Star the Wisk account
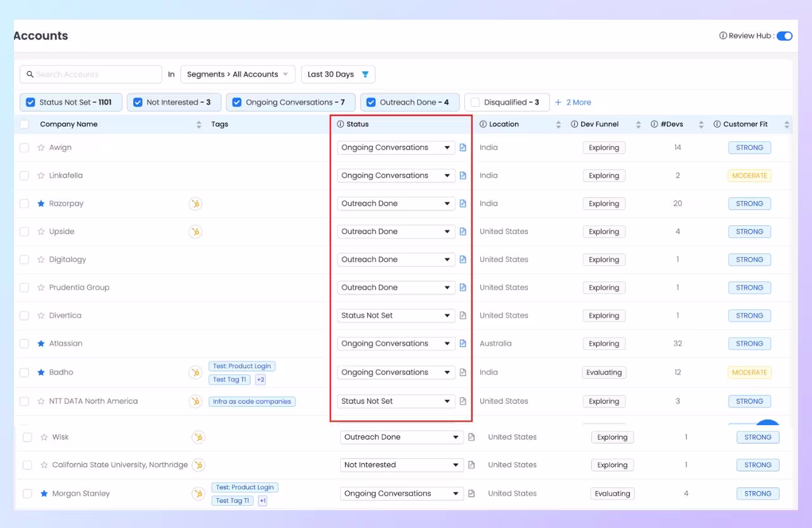The width and height of the screenshot is (812, 528). coord(44,437)
